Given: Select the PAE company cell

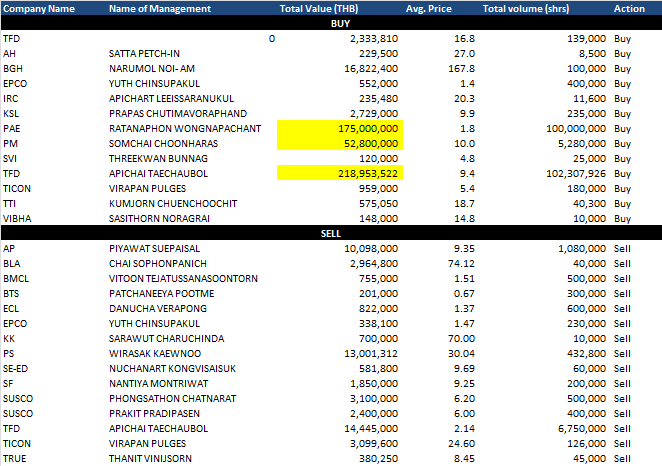Looking at the screenshot, I should [x=11, y=128].
